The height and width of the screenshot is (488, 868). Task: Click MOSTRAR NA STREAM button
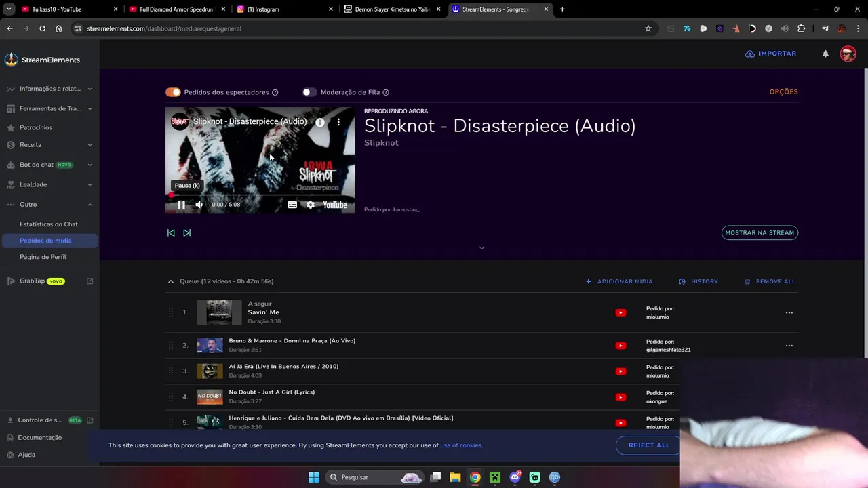click(759, 232)
